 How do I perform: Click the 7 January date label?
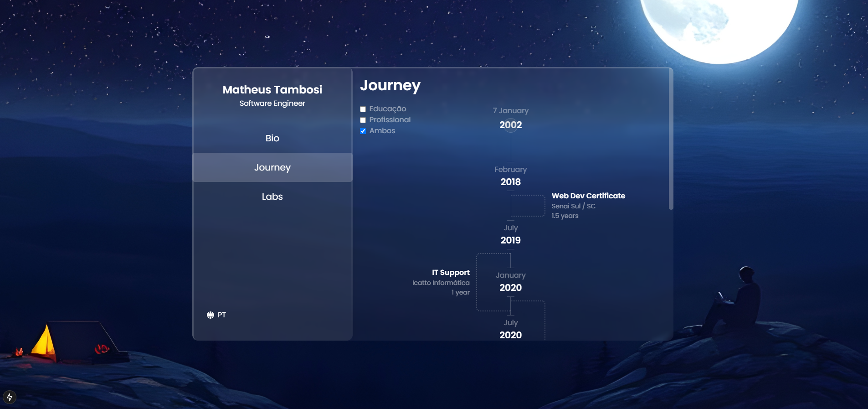pos(511,110)
